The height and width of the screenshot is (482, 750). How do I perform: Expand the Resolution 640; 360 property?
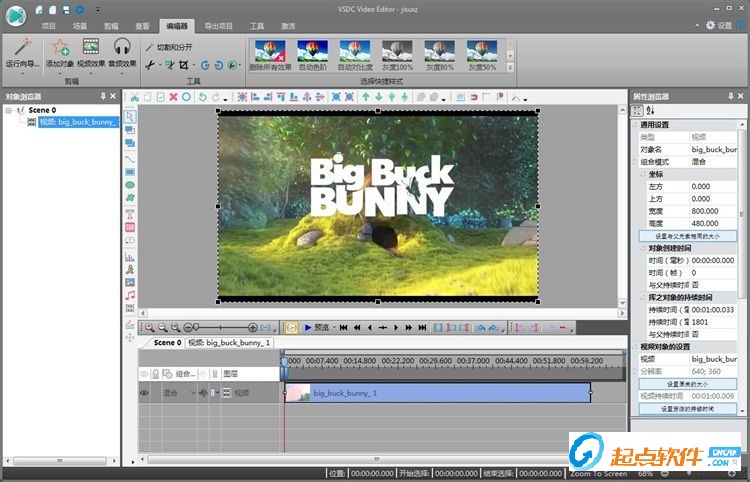635,372
